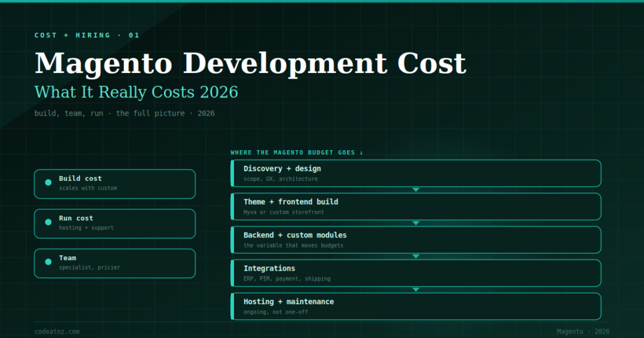Click the down arrow below Backend + custom modules

[x=416, y=256]
